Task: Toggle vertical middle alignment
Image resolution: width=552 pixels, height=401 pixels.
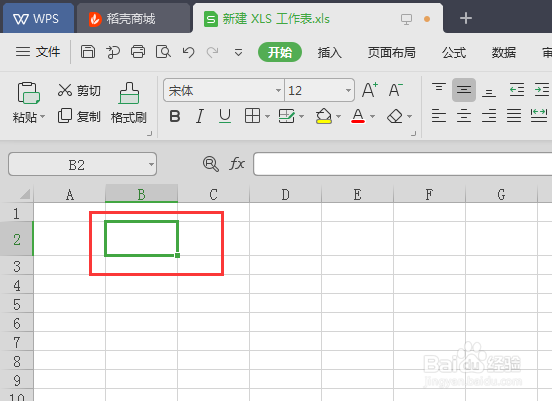Action: click(x=464, y=90)
